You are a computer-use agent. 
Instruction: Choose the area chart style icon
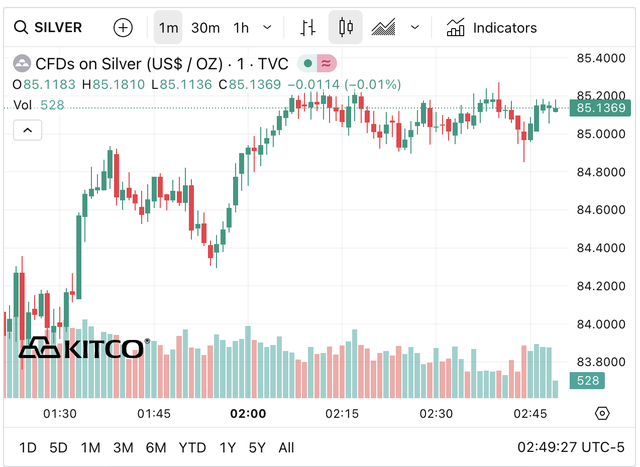(384, 27)
